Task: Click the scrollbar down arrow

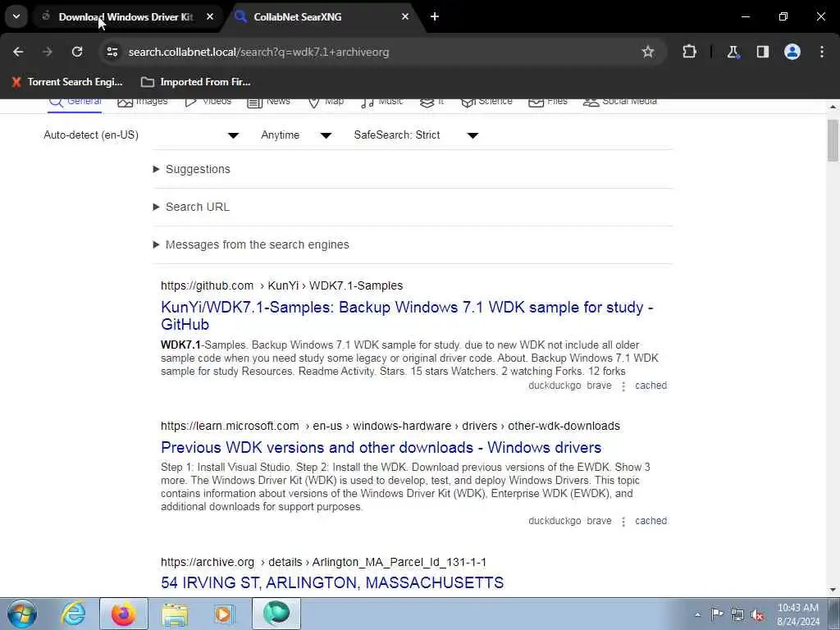Action: click(833, 590)
